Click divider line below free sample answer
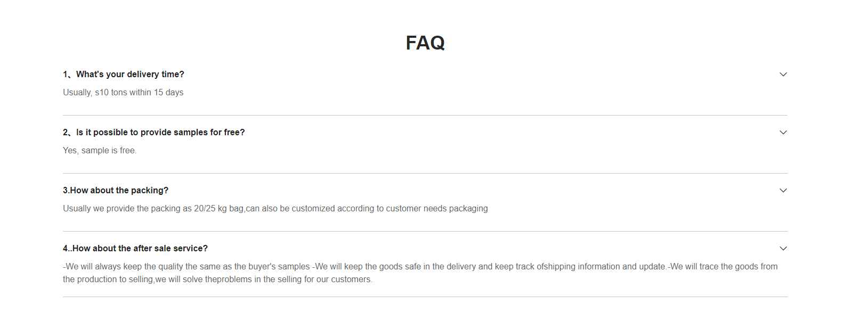The image size is (868, 312). coord(425,174)
